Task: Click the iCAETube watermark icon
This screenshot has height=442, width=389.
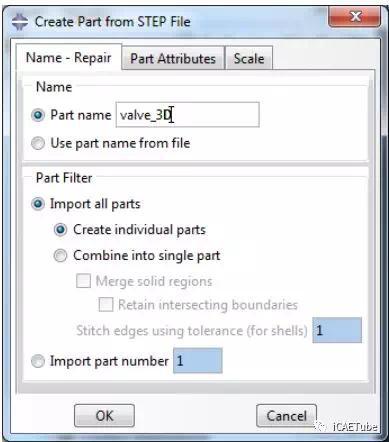Action: click(x=321, y=427)
